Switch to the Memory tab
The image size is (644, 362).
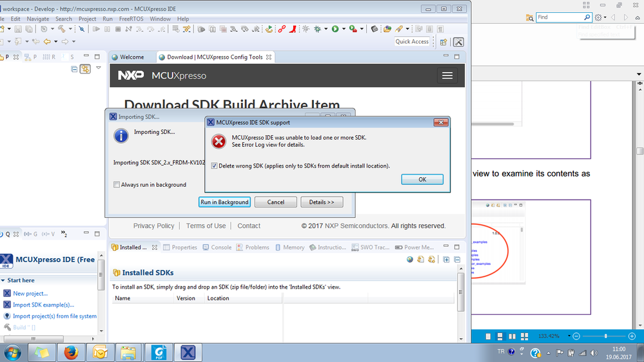coord(289,247)
